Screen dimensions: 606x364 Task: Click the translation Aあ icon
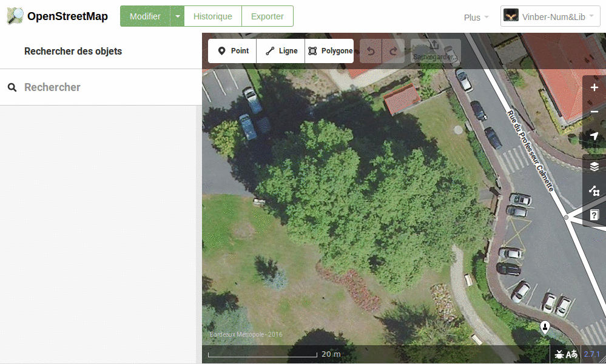click(571, 354)
